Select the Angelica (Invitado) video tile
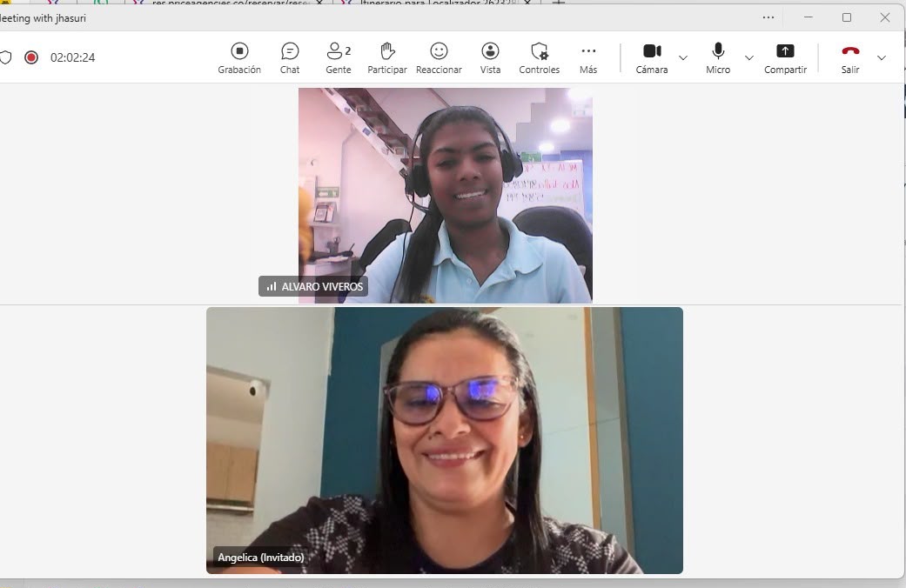 pos(445,440)
